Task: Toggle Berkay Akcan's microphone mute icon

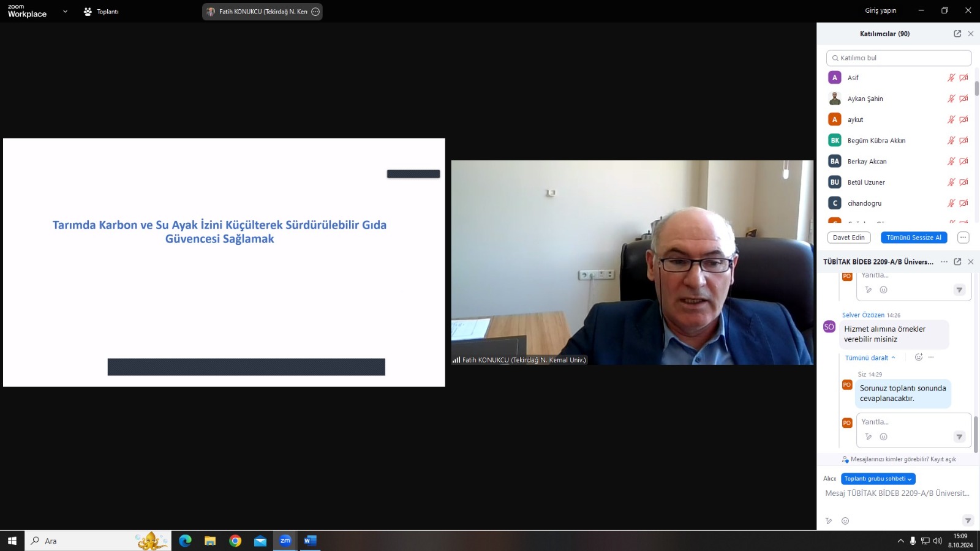Action: click(x=951, y=162)
